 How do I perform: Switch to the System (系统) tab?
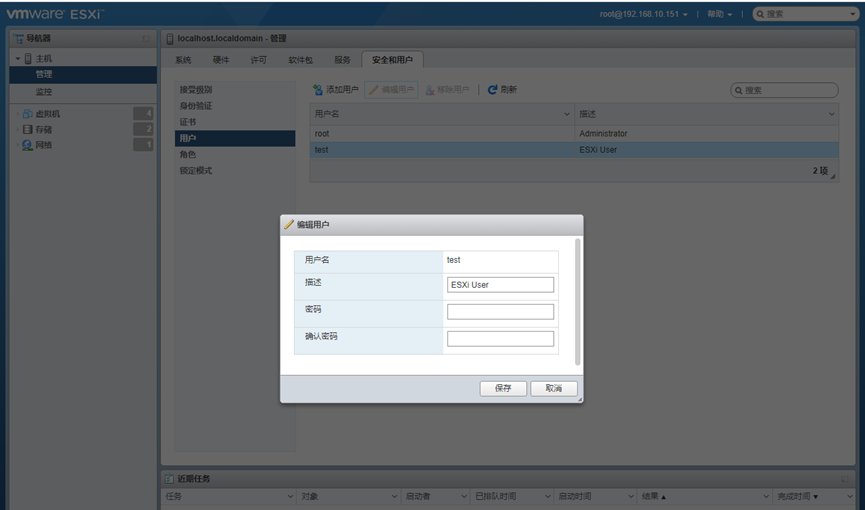[183, 60]
